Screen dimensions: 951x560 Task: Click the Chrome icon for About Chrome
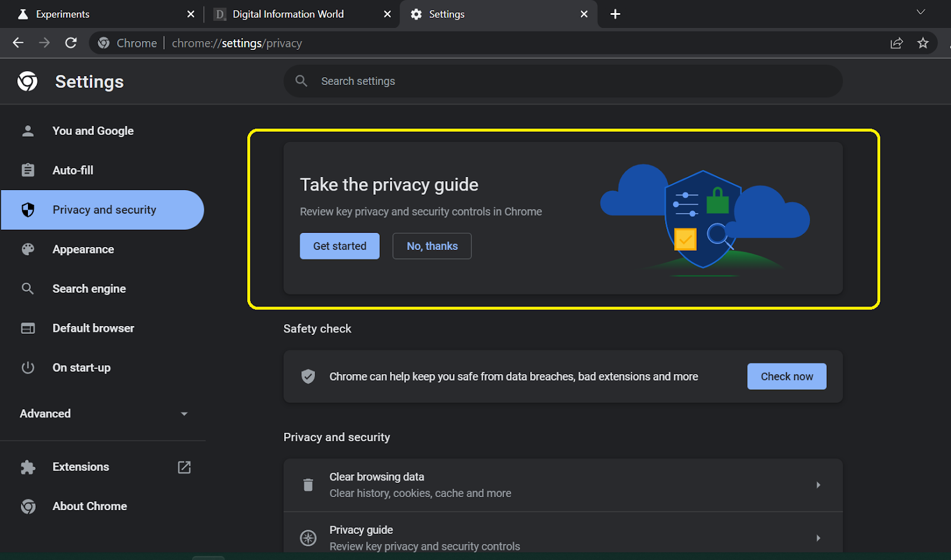28,507
